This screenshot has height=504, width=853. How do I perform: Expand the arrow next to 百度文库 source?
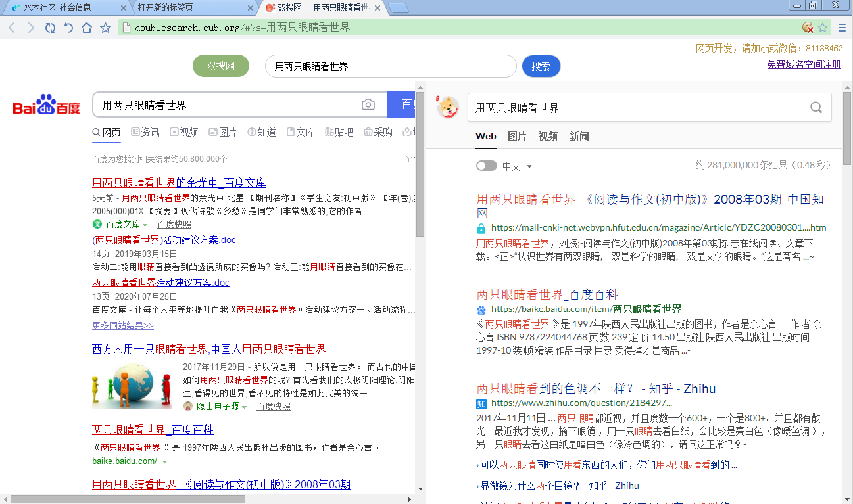coord(145,225)
